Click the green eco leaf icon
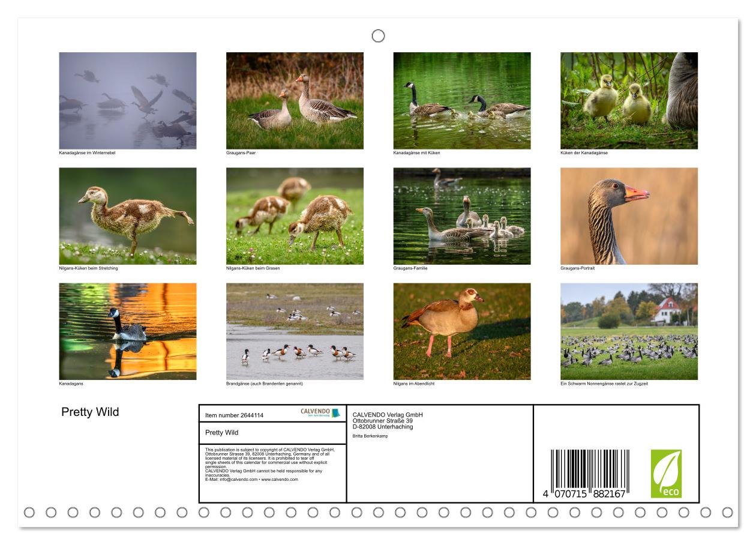This screenshot has width=756, height=545. coord(666,474)
